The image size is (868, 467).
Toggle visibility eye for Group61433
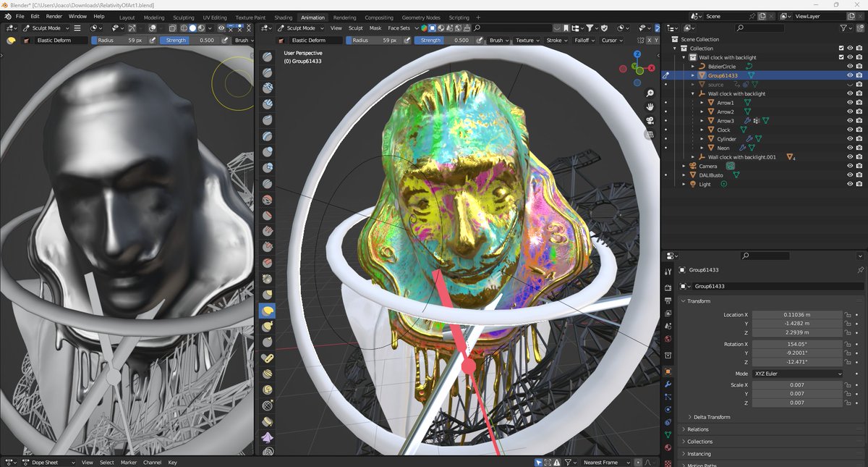click(x=850, y=75)
